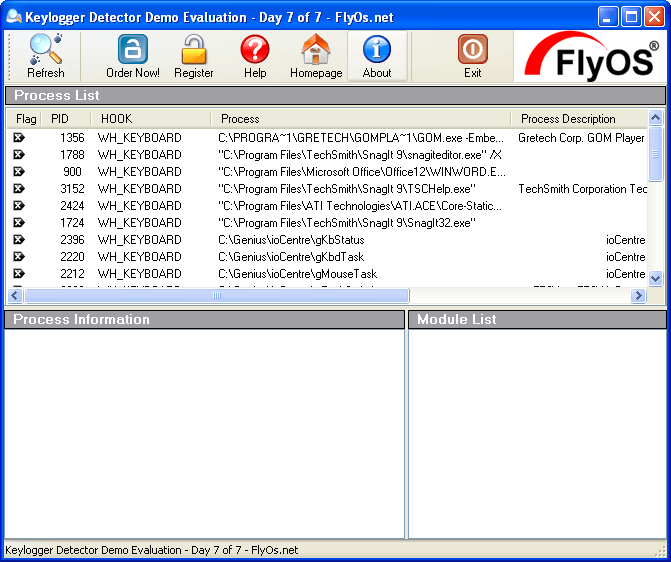Select the snagiteditor.exe process path
Screen dimensions: 671x562
coord(359,155)
